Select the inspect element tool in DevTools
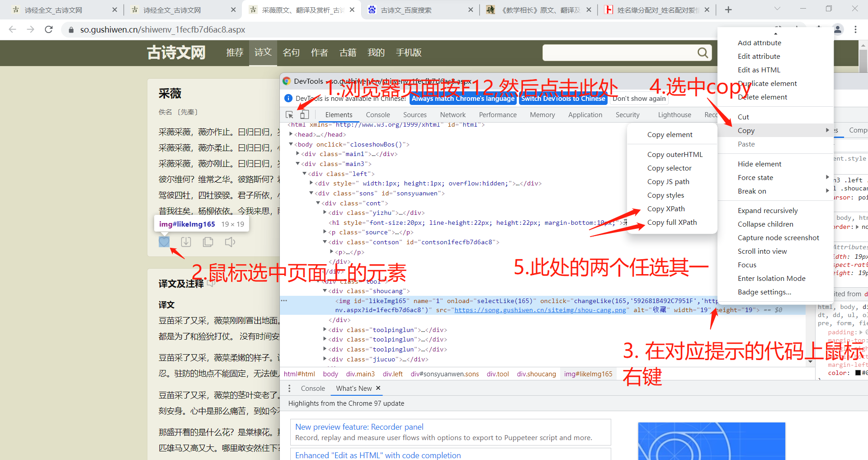This screenshot has width=868, height=460. point(290,114)
